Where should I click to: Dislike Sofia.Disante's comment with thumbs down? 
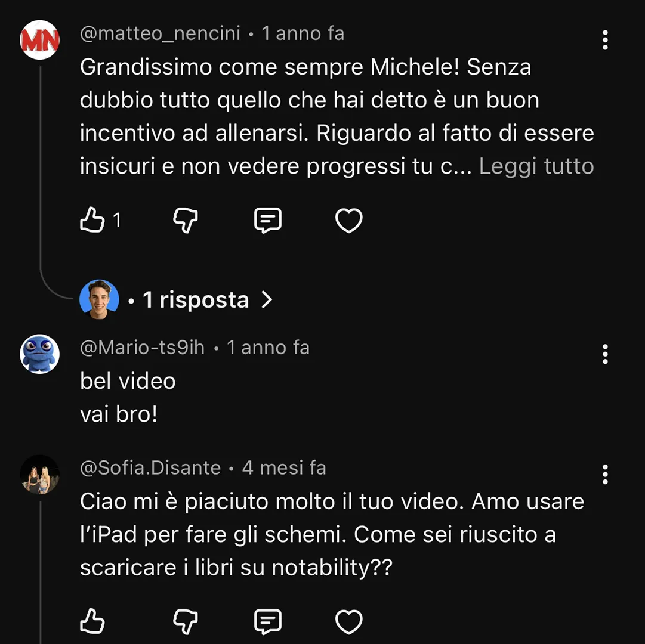[x=186, y=621]
